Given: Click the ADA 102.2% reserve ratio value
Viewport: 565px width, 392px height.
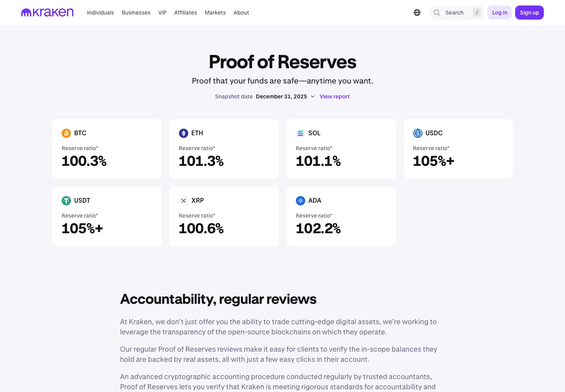Looking at the screenshot, I should [x=318, y=229].
